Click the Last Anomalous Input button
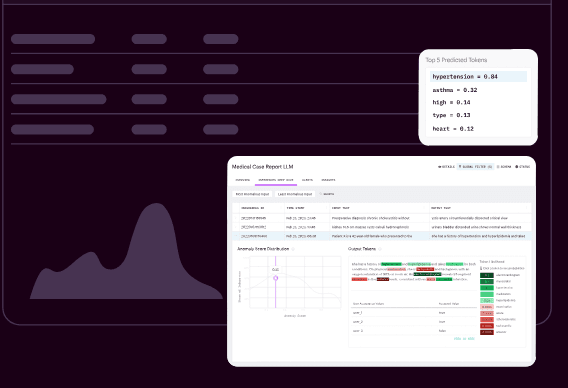 295,194
